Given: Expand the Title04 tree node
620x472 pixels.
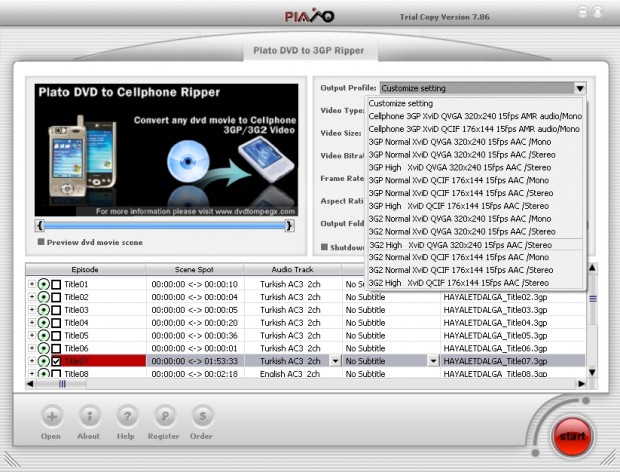Looking at the screenshot, I should [32, 323].
